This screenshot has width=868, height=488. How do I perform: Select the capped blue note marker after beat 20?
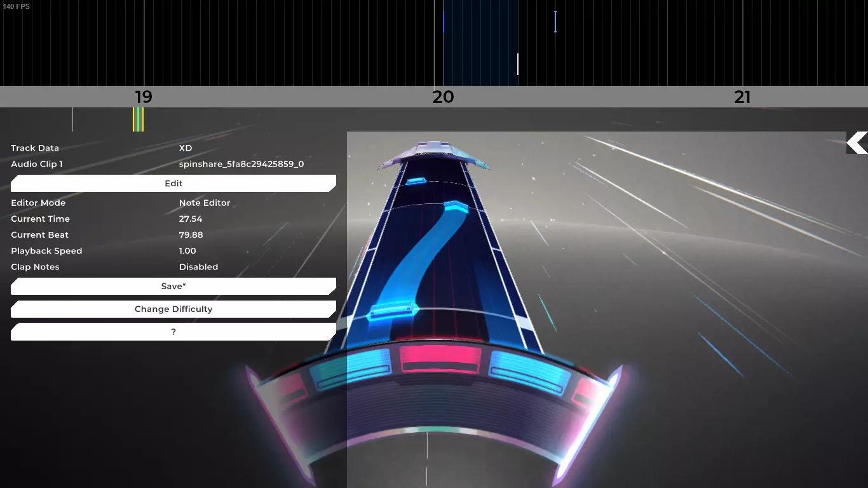[x=555, y=22]
